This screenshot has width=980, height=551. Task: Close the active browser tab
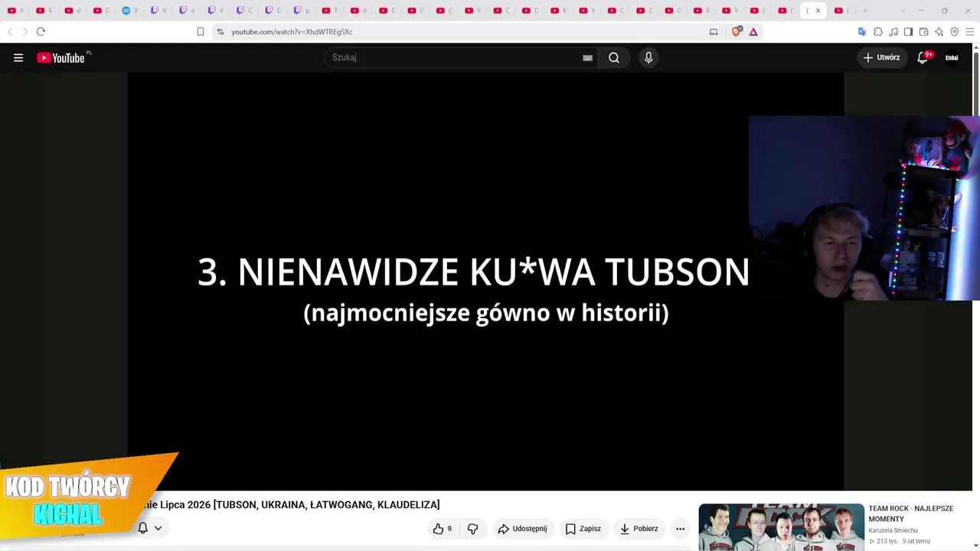(x=818, y=11)
